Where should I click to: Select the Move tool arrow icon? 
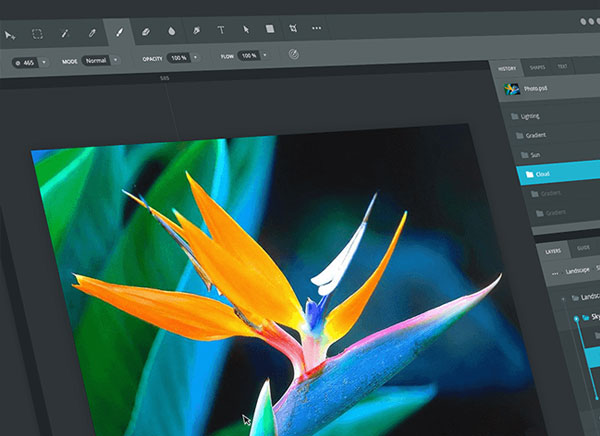click(x=10, y=36)
